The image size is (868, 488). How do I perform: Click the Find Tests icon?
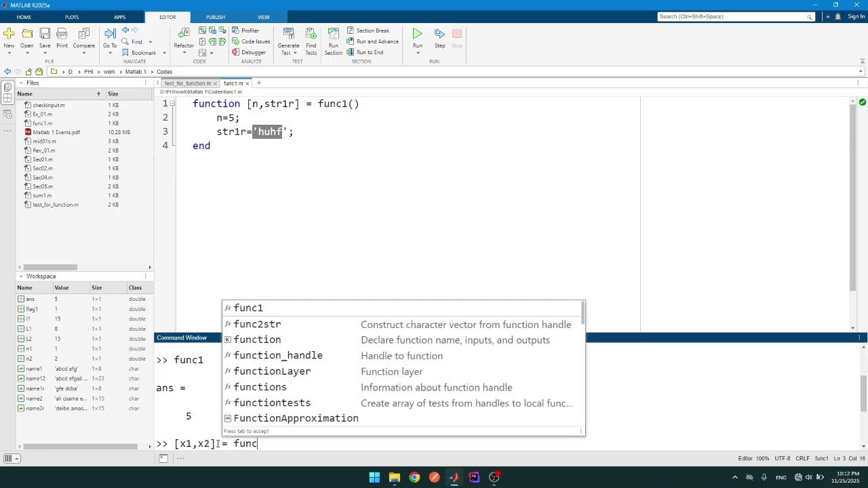click(311, 33)
